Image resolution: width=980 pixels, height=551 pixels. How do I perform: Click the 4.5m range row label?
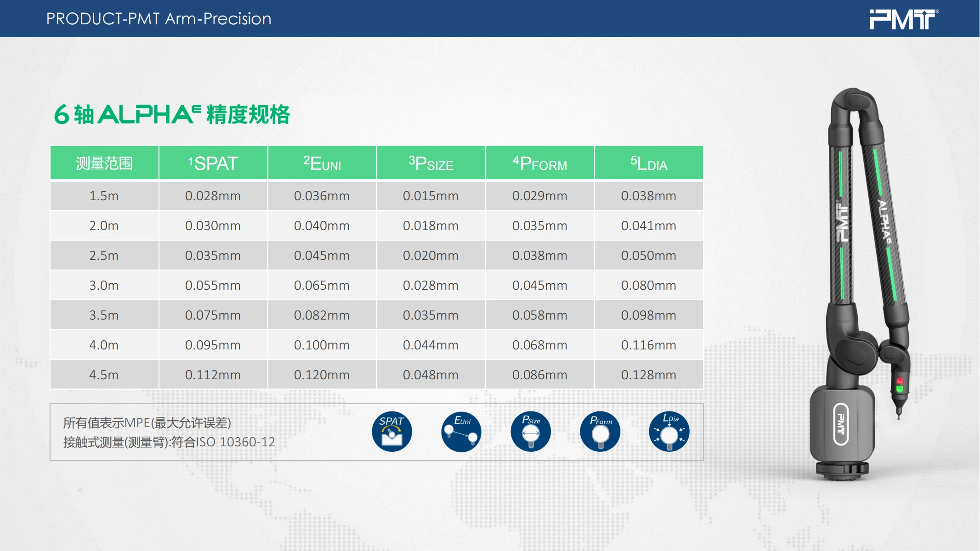point(104,375)
